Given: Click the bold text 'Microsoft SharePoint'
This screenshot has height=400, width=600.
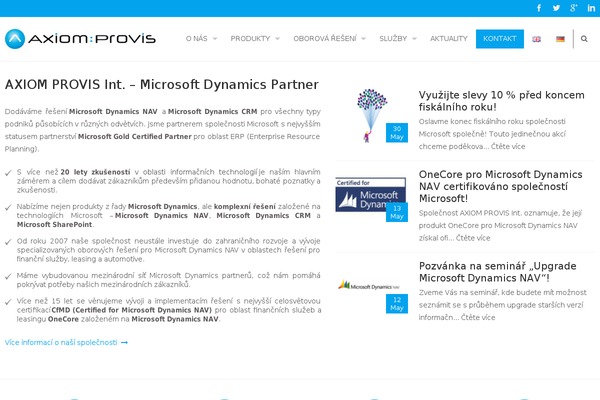Looking at the screenshot, I should click(x=54, y=224).
